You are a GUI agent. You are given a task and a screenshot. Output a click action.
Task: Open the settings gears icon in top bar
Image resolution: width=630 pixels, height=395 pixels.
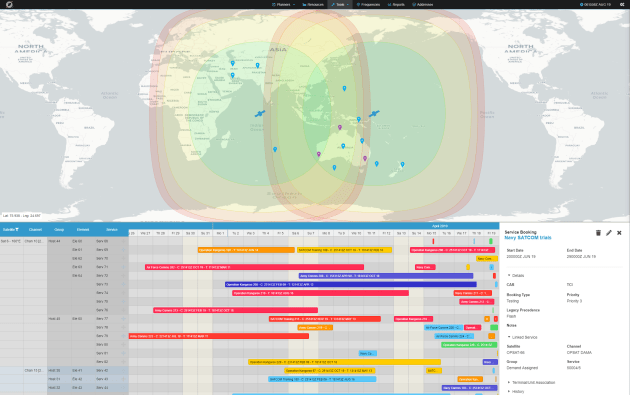click(622, 4)
